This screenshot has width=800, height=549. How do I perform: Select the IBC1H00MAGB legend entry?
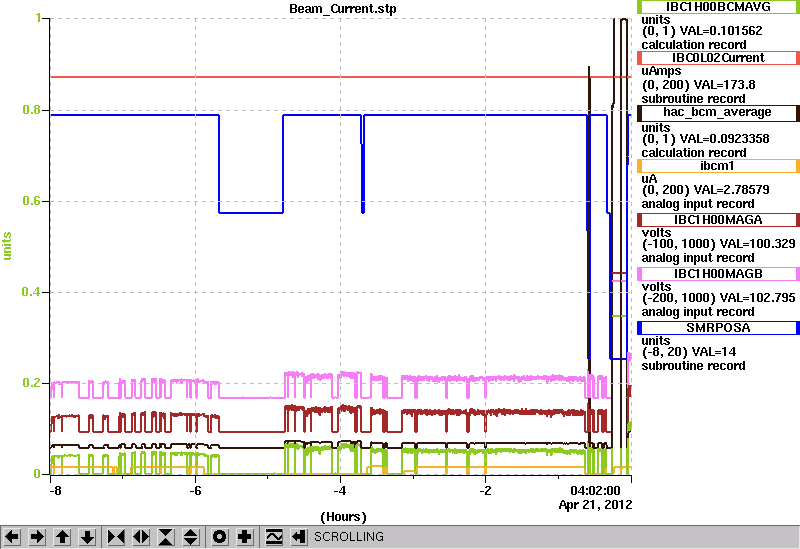click(x=718, y=273)
